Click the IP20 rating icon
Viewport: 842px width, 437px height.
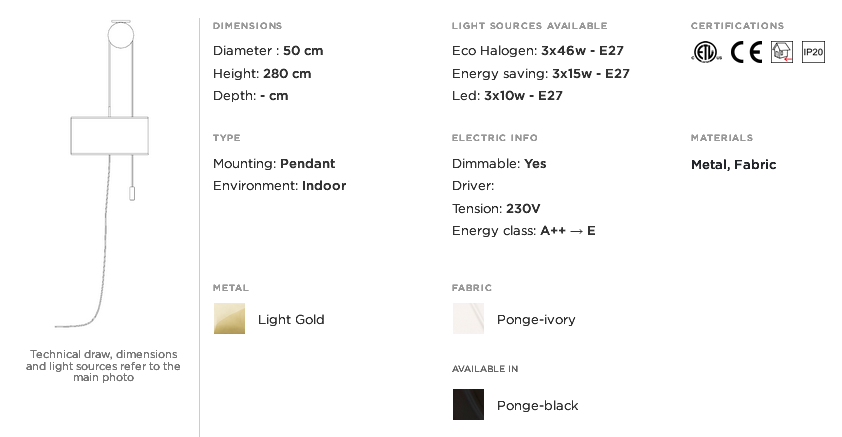(x=813, y=52)
